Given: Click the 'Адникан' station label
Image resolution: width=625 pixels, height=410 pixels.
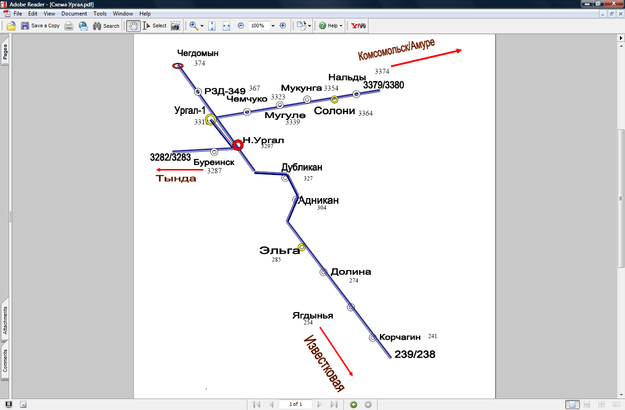Looking at the screenshot, I should coord(318,200).
